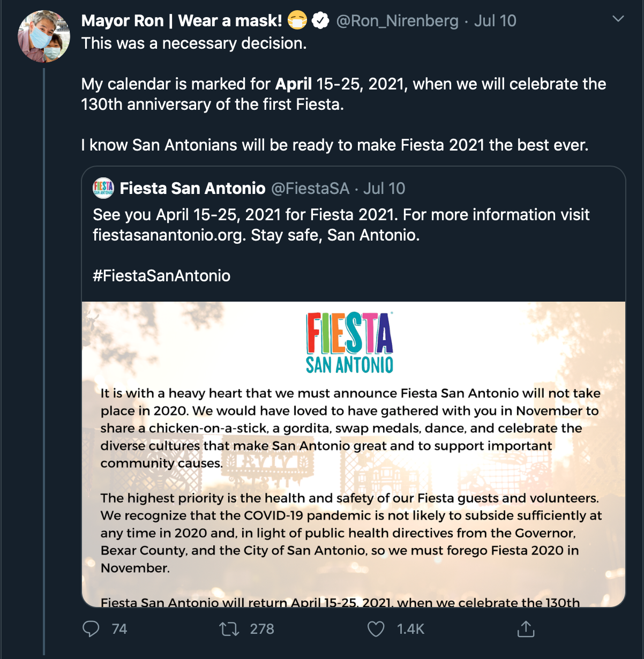Click the 278 retweet count
The width and height of the screenshot is (644, 659).
pos(262,628)
